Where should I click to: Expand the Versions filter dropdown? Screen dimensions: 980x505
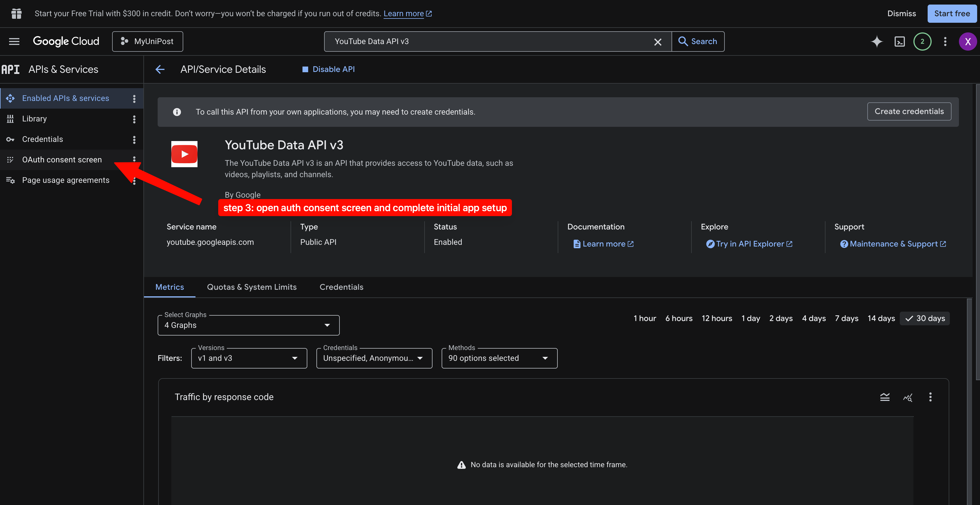(x=249, y=358)
